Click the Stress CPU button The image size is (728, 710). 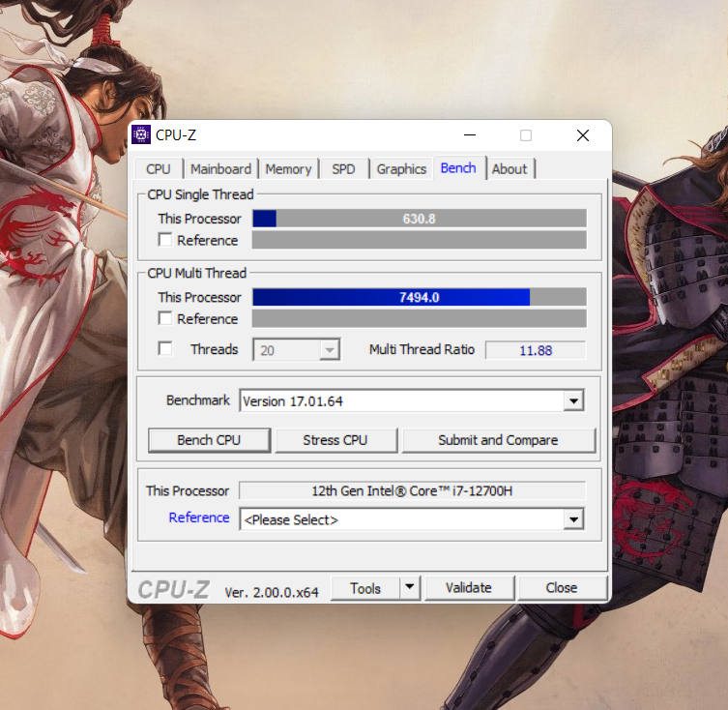(336, 440)
